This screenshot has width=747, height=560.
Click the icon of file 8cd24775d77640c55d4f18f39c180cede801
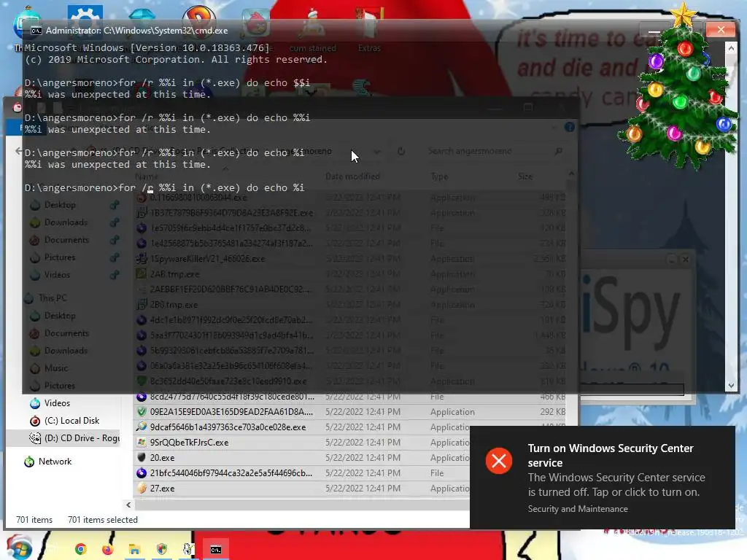142,397
